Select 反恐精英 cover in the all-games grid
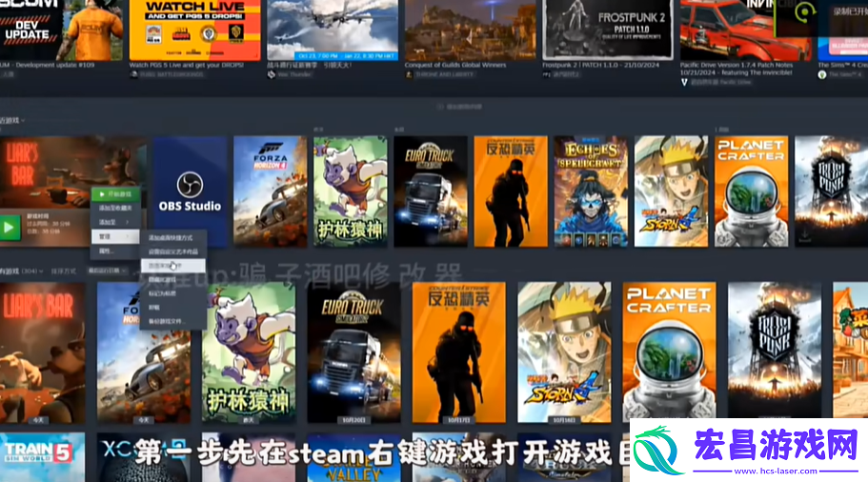Image resolution: width=868 pixels, height=482 pixels. tap(459, 353)
